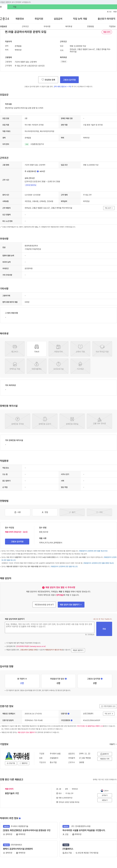
Task: Open 채용정보 이력 for the company
Action: [x=105, y=759]
